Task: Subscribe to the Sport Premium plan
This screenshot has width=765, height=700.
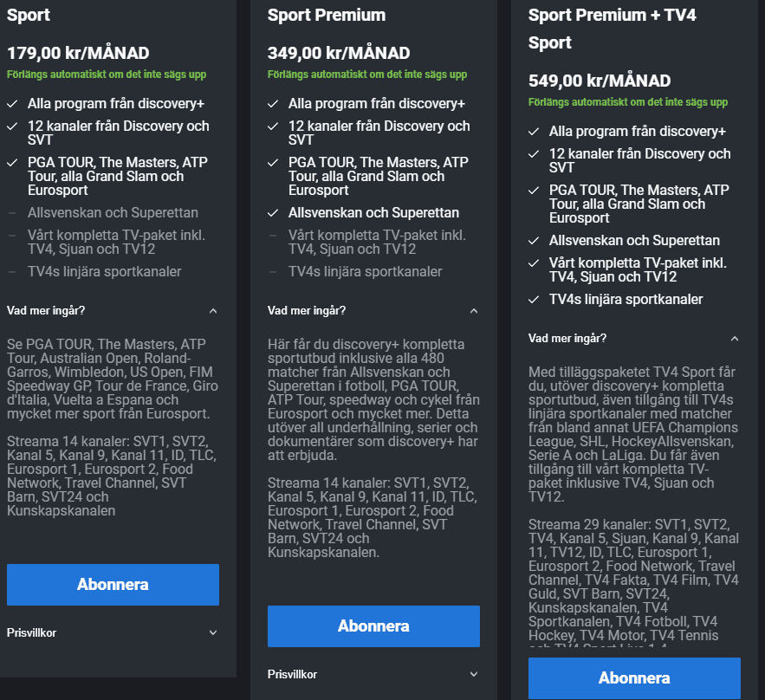Action: tap(373, 625)
